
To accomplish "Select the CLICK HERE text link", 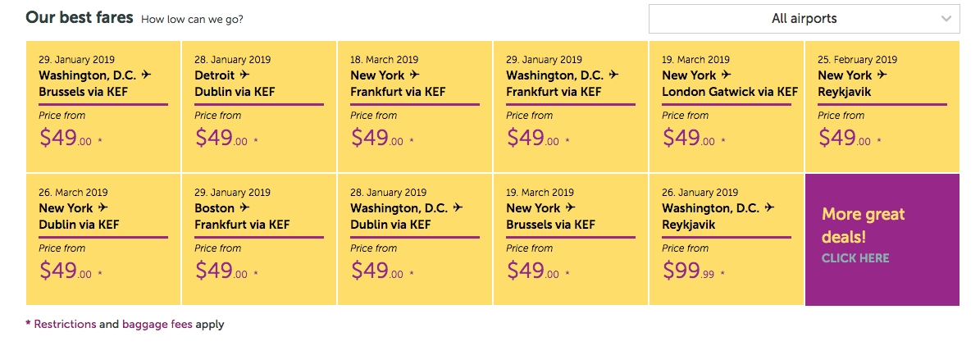I will pos(855,258).
